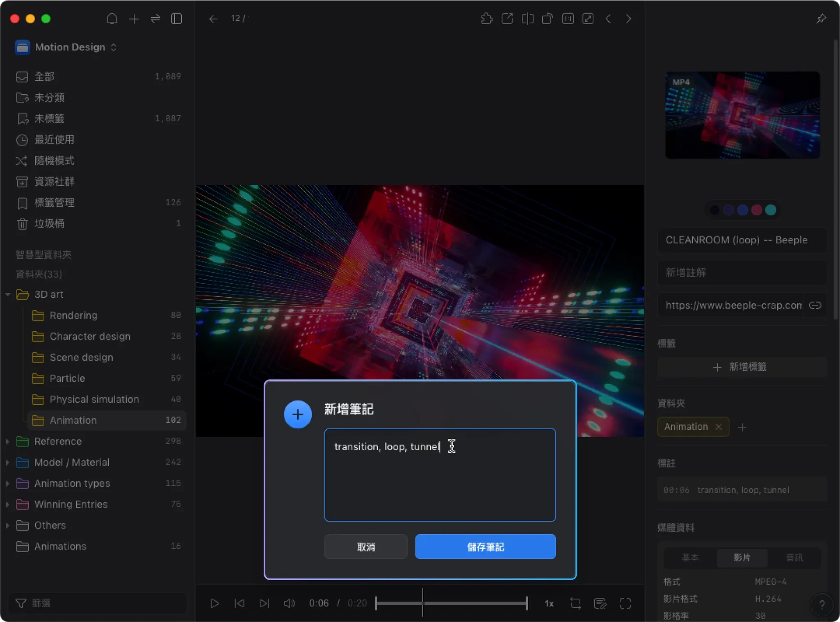Screen dimensions: 840x622
Task: Select the teal color swatch
Action: pos(771,210)
